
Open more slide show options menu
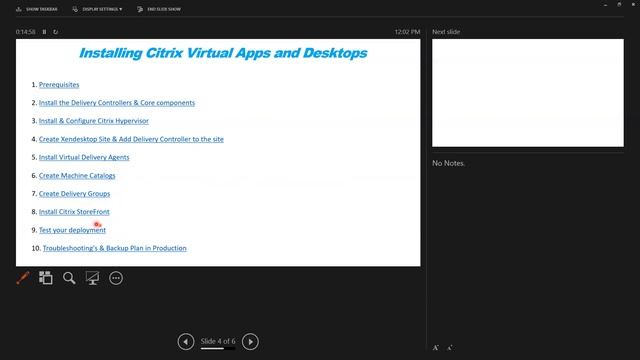click(116, 278)
